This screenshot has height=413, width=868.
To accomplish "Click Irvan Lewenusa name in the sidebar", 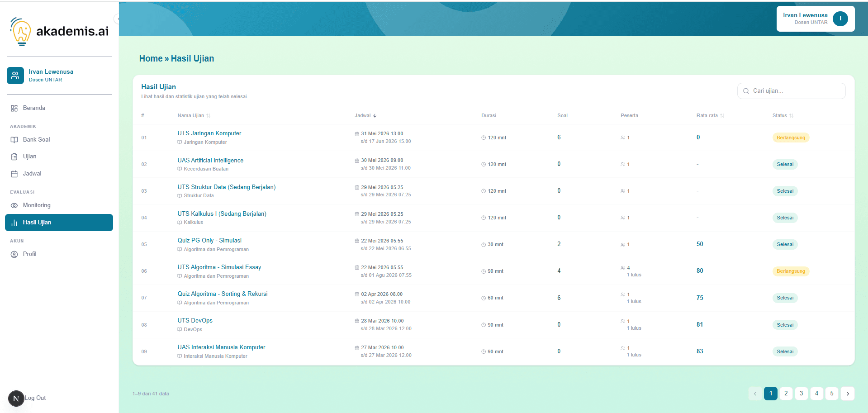I will click(51, 72).
